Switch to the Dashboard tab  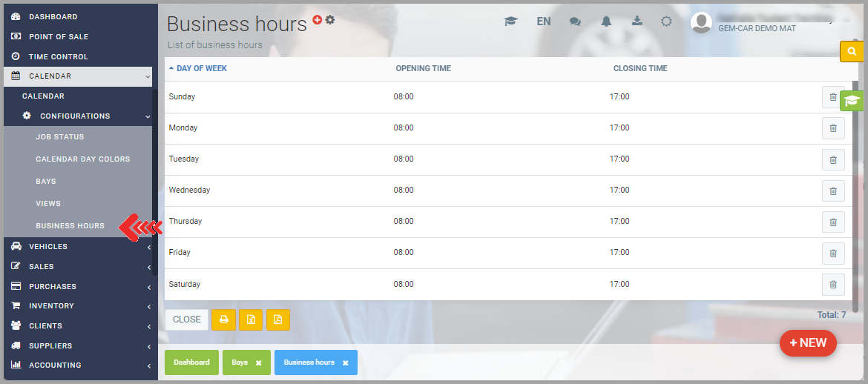click(x=191, y=363)
